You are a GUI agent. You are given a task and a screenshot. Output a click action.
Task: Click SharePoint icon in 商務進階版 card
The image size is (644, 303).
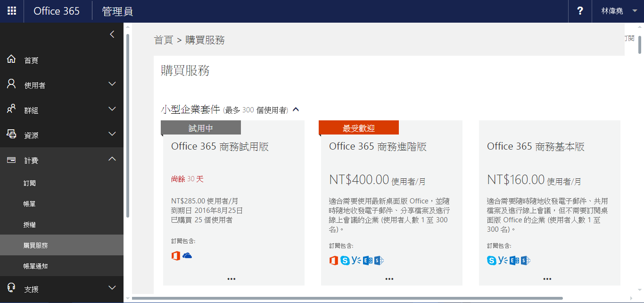coord(380,261)
